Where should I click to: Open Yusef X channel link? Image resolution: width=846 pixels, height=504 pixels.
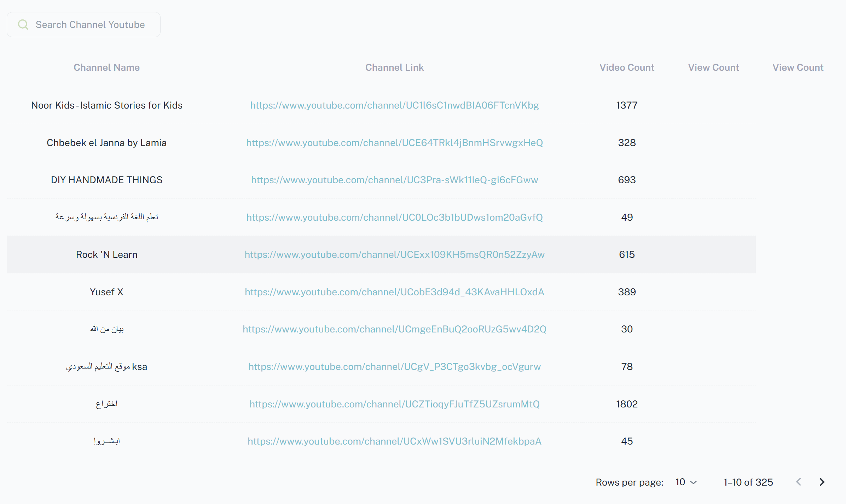(394, 292)
